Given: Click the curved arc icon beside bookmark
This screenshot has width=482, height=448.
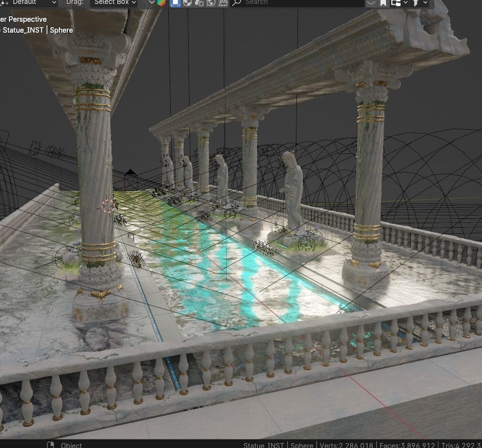Looking at the screenshot, I should 371,3.
